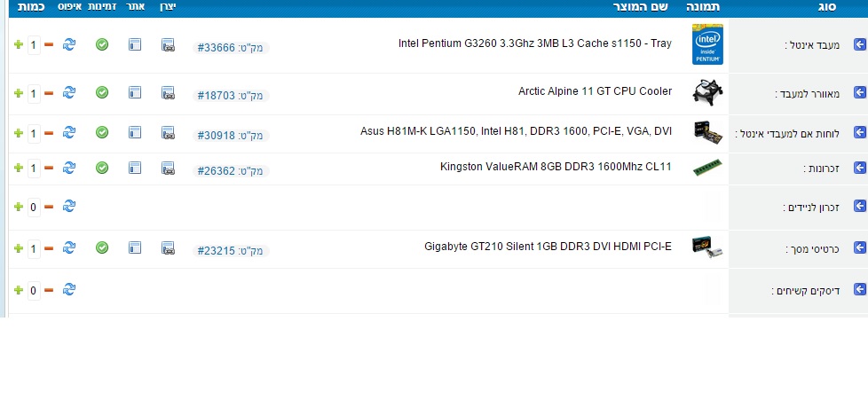Expand the כרטיסי מסך category arrow
This screenshot has width=868, height=408.
[858, 248]
